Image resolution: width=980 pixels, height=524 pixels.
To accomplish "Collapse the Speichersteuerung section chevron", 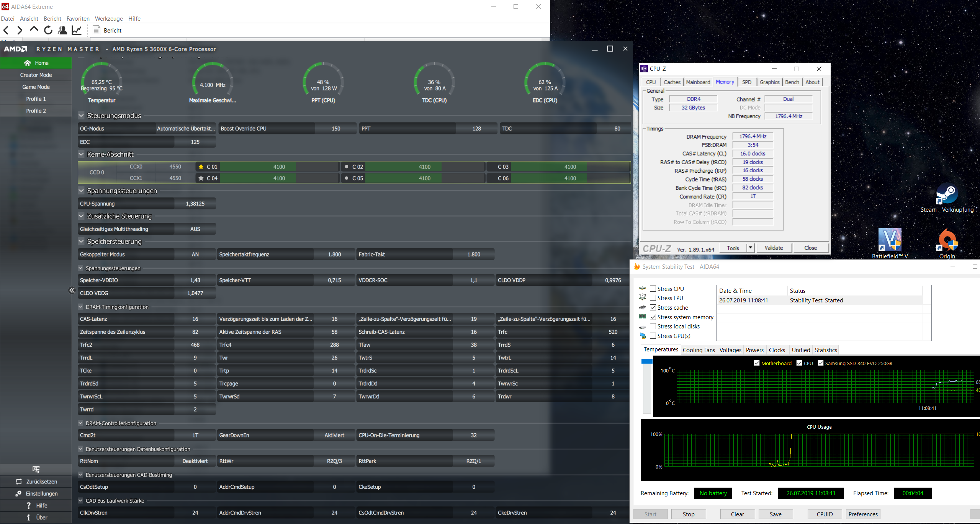I will tap(81, 241).
